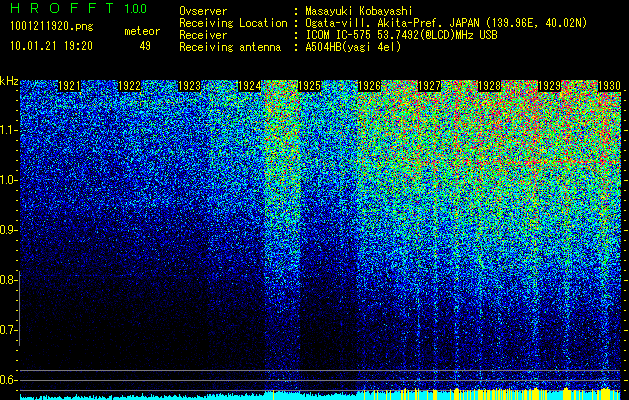
Task: Click the meteor label
Action: click(x=142, y=31)
